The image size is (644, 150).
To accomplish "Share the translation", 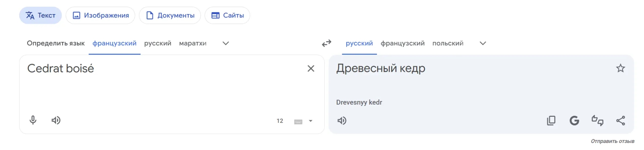I will coord(621,120).
